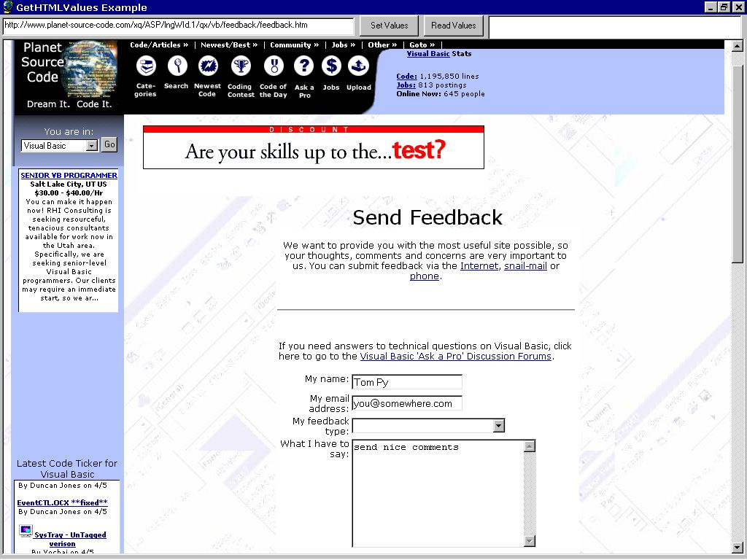
Task: Open the Community menu
Action: (x=295, y=44)
